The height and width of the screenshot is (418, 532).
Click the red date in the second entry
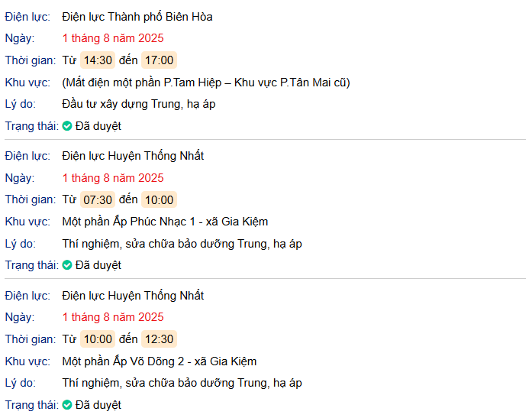click(113, 178)
